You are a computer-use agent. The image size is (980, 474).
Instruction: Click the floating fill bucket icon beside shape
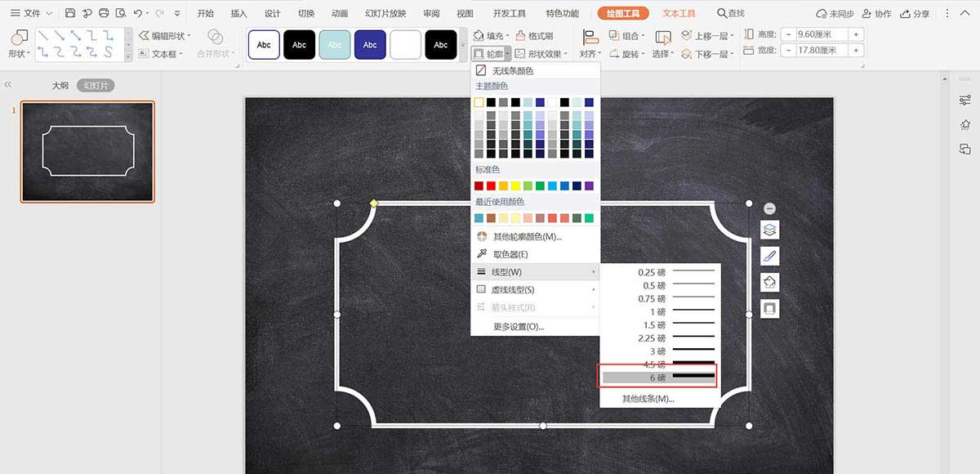pyautogui.click(x=769, y=283)
